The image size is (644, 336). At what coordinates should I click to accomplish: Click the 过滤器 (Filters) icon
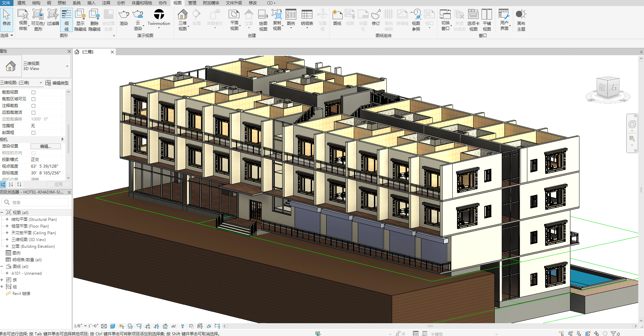[53, 15]
